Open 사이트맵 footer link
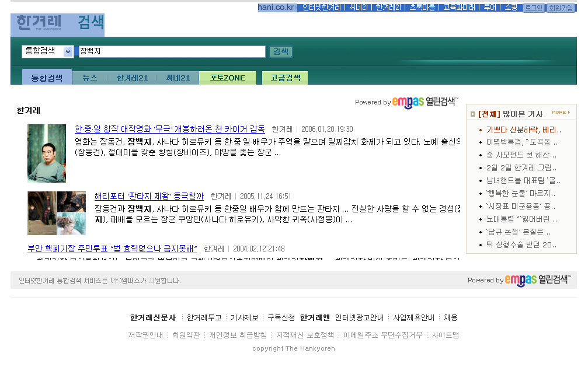Viewport: 588px width, 367px height. point(446,335)
